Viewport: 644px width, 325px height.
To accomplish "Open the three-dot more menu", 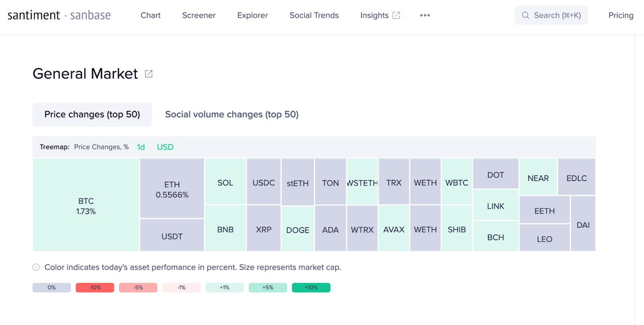I will point(425,15).
